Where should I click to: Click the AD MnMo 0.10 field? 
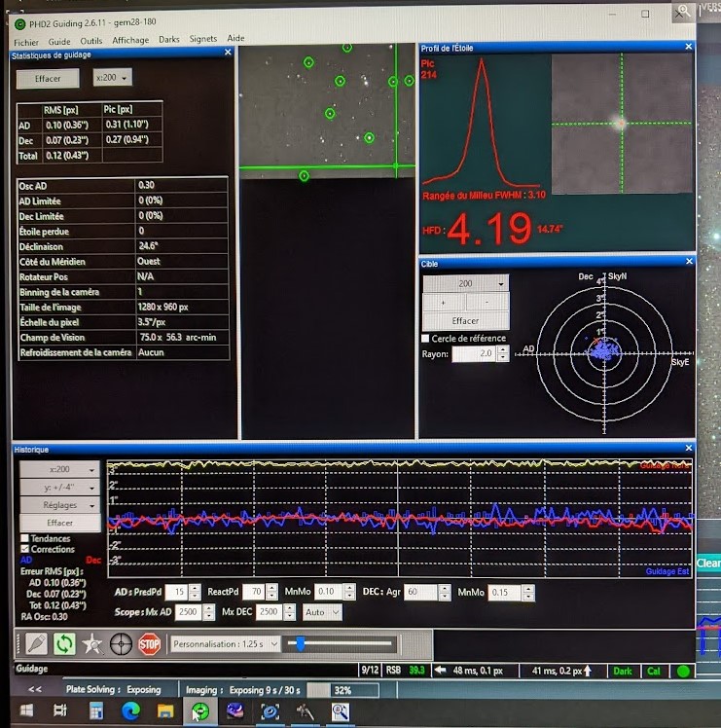[329, 592]
